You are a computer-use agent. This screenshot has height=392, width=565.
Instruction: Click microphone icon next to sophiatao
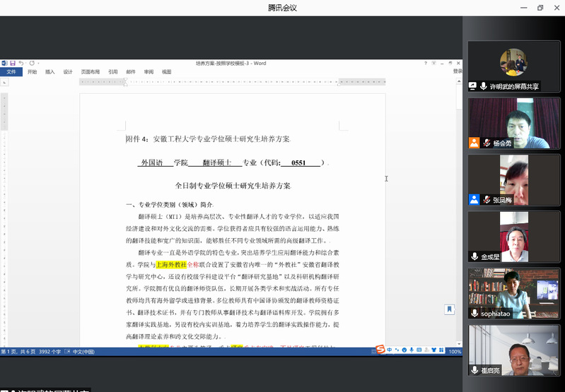[474, 313]
